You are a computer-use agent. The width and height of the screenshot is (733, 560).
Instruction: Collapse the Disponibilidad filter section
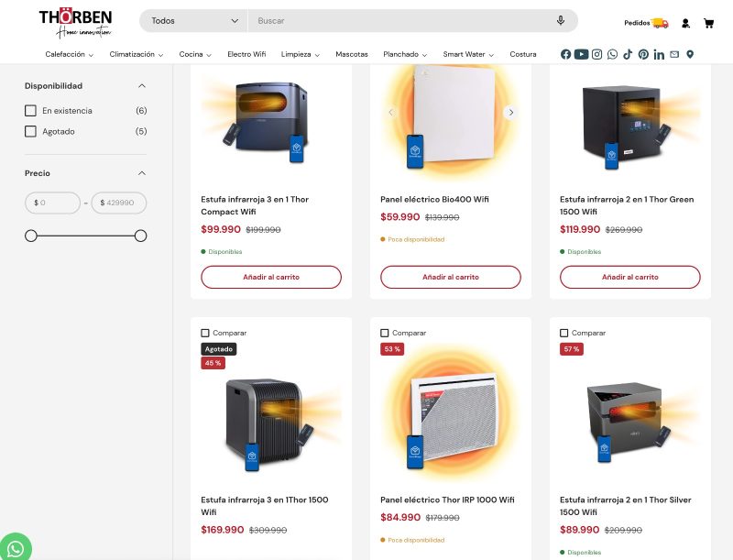(142, 86)
